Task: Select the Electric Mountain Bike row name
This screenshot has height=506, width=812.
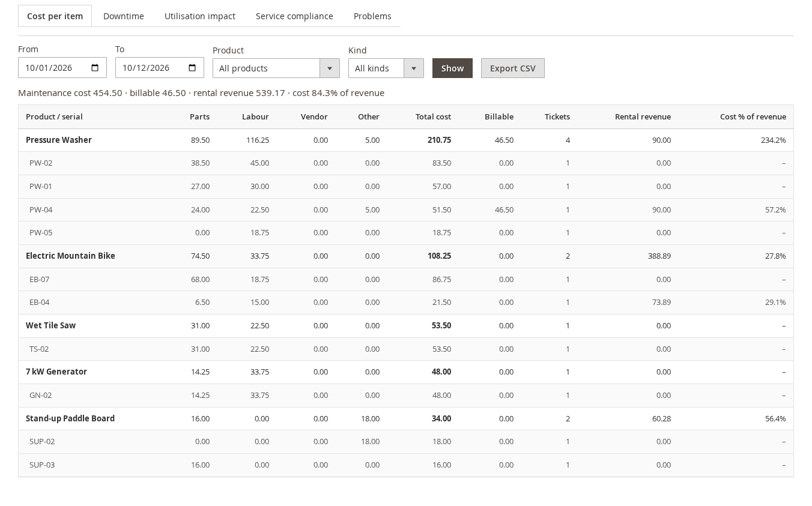Action: click(x=70, y=256)
